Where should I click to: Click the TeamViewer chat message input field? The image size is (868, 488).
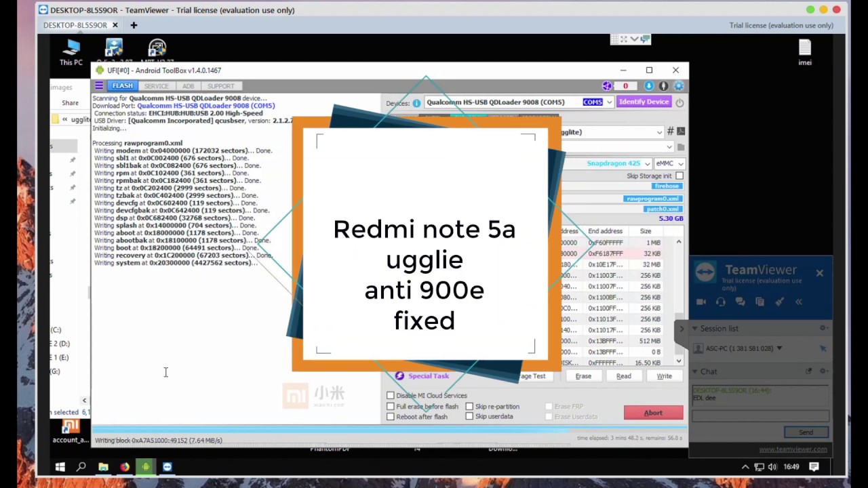point(760,416)
